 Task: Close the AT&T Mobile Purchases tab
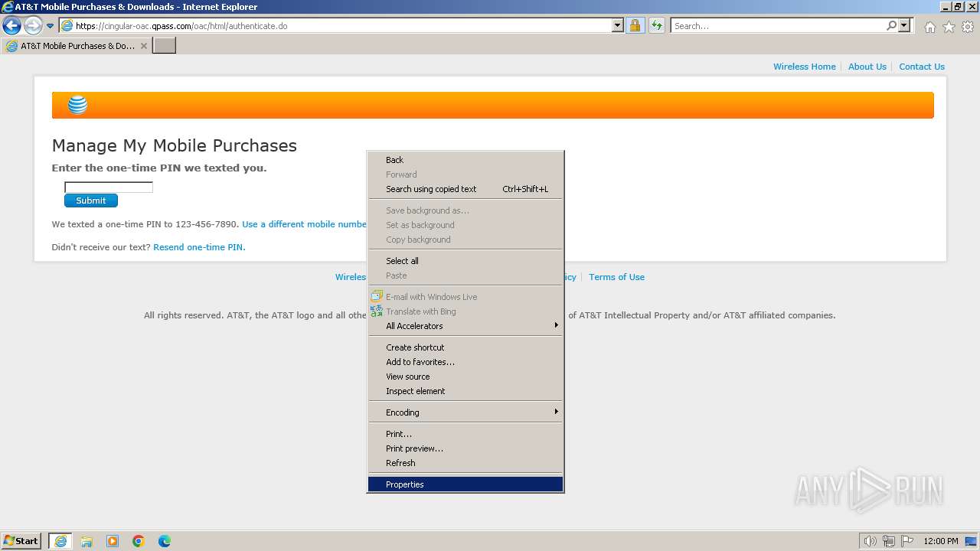coord(144,46)
